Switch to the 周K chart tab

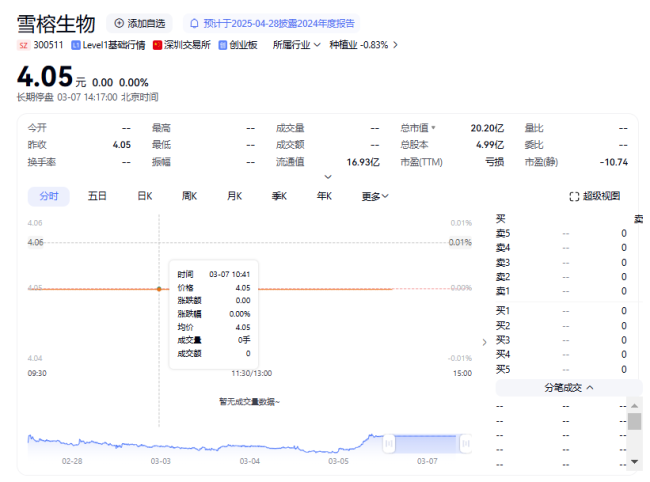coord(189,196)
